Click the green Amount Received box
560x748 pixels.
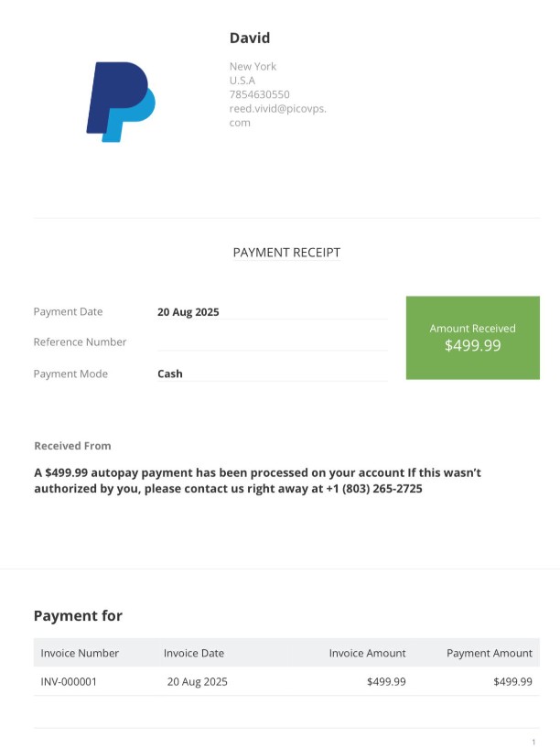click(x=472, y=337)
